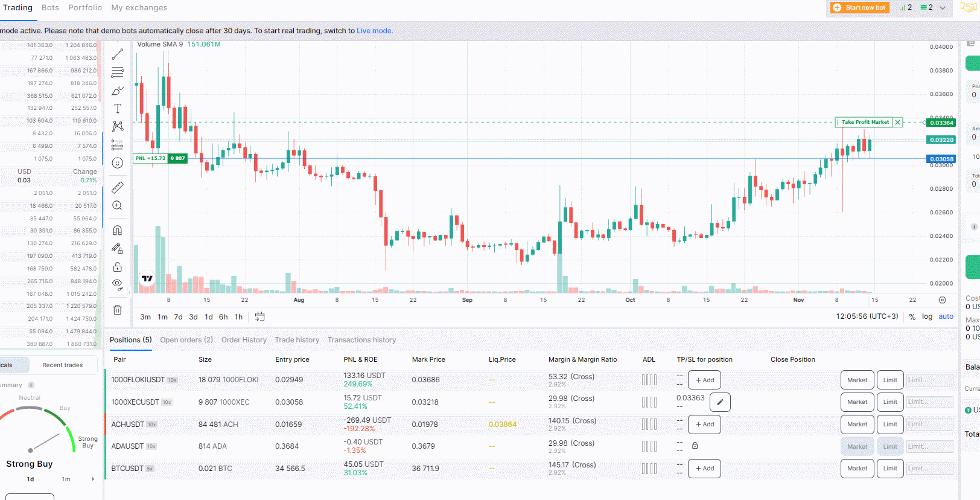Collapse the drawing toolbar side arrow
Image resolution: width=980 pixels, height=500 pixels.
130,292
